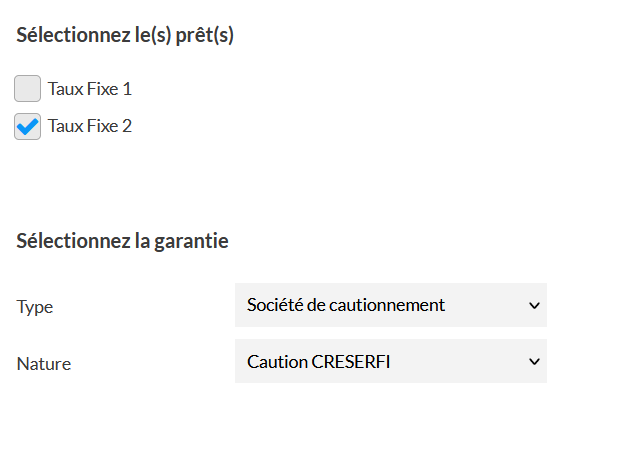
Task: Expand the Caution CRESERFI combo box
Action: 390,361
